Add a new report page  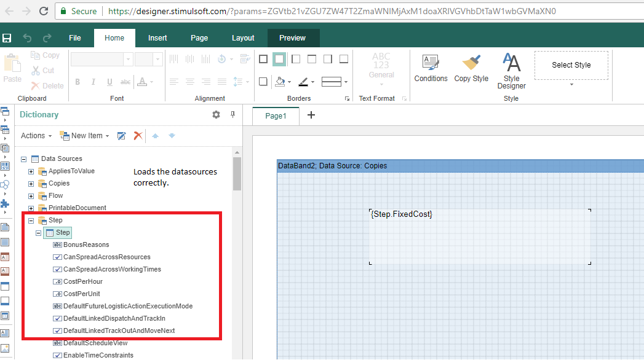click(x=311, y=115)
